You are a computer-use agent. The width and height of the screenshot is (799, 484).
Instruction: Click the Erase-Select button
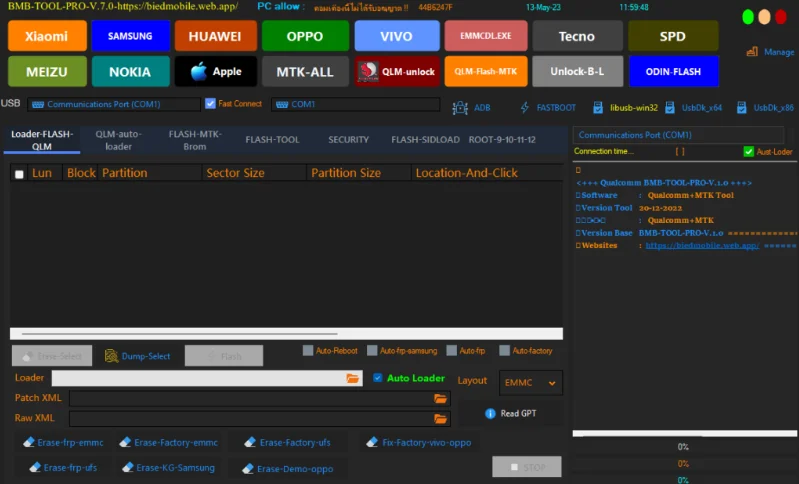[x=52, y=356]
